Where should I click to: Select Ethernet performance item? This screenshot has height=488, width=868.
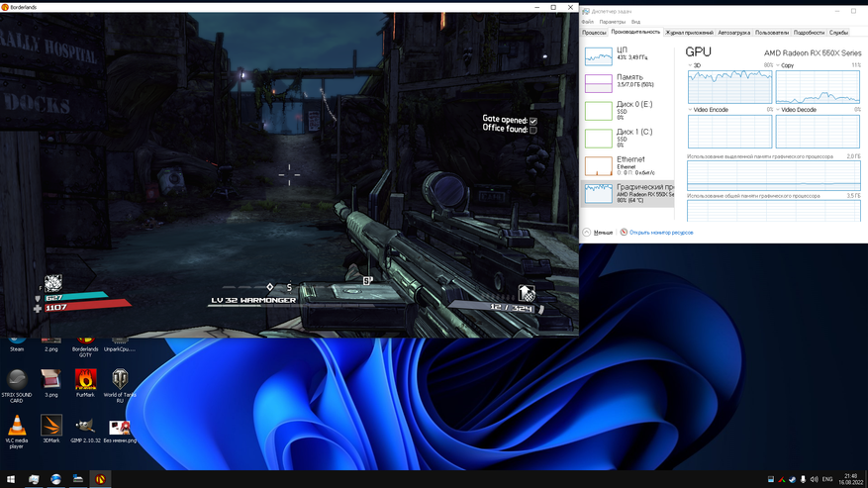coord(627,165)
